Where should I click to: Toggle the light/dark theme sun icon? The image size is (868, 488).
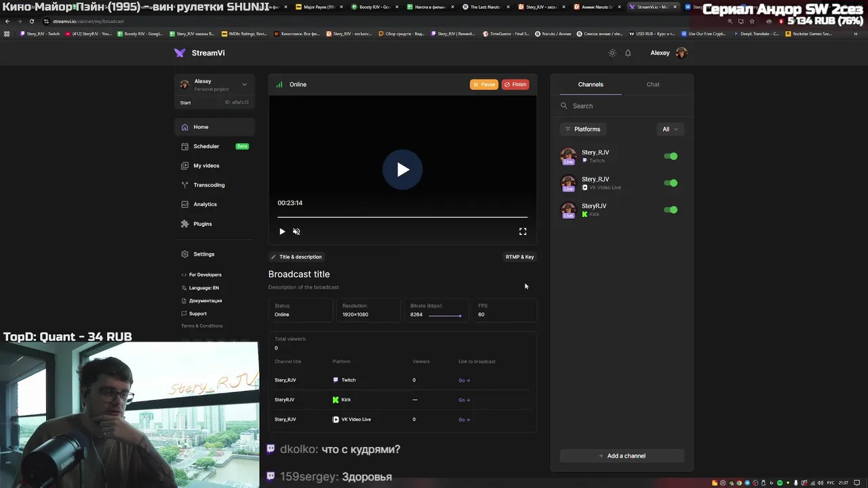coord(612,53)
